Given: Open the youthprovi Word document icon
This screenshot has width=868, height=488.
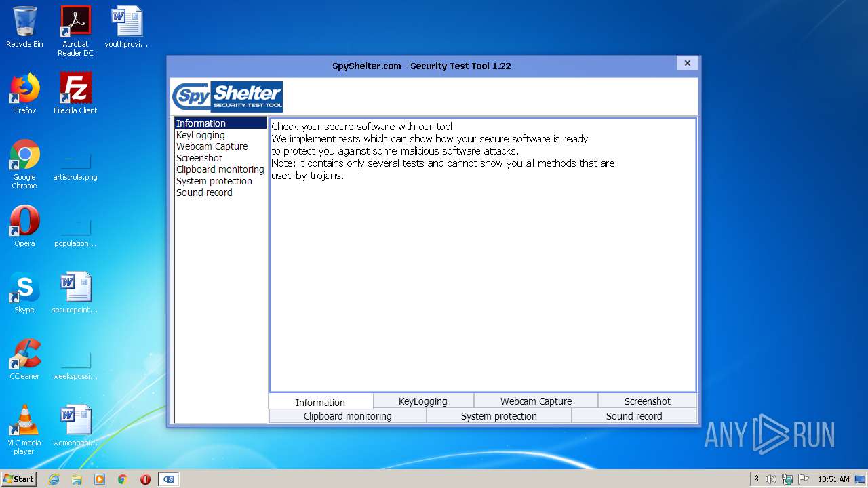Looking at the screenshot, I should [126, 27].
